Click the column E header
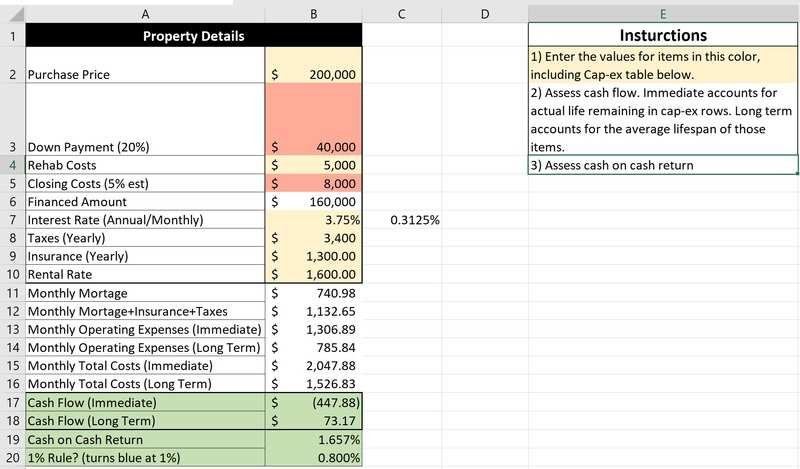 tap(663, 13)
